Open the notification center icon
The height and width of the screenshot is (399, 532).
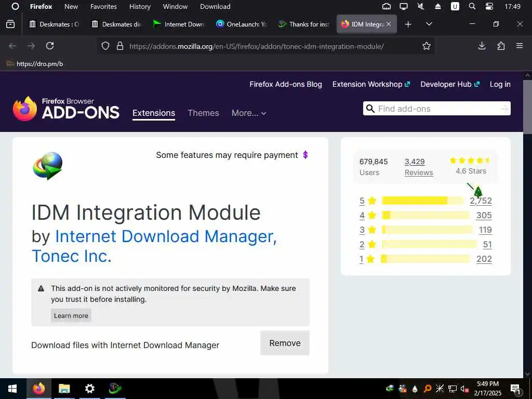pyautogui.click(x=515, y=389)
